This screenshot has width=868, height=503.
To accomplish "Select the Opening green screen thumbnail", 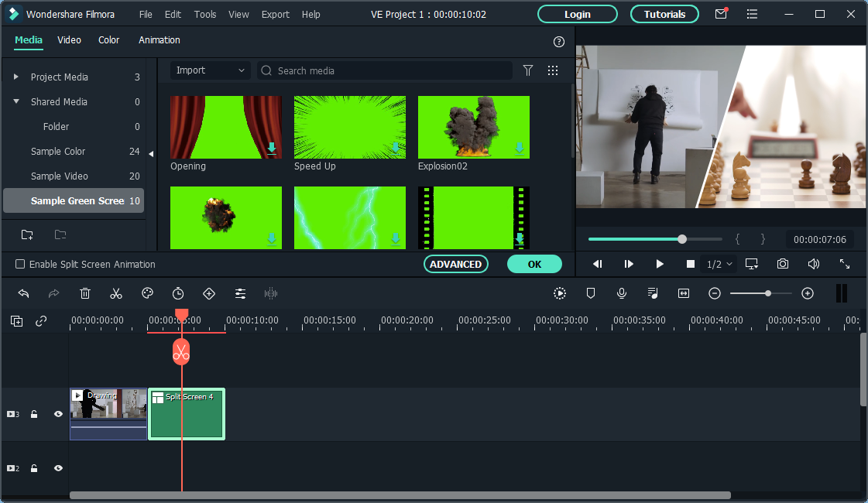I will 226,127.
